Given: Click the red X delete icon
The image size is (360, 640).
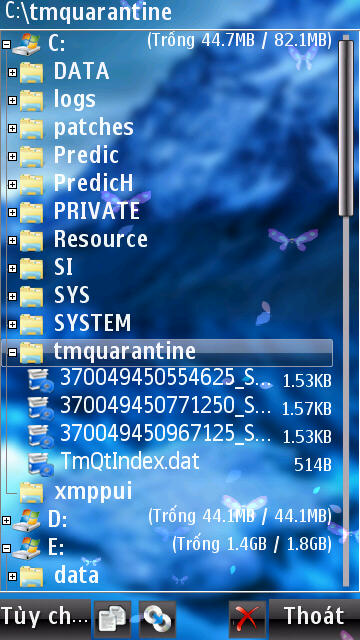Looking at the screenshot, I should 247,620.
